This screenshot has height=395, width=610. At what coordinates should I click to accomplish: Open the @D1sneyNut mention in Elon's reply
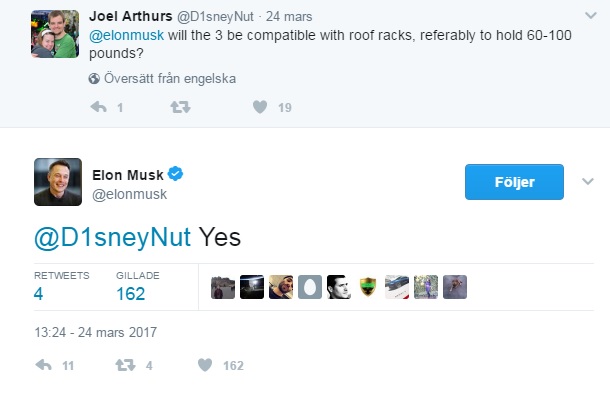(112, 237)
